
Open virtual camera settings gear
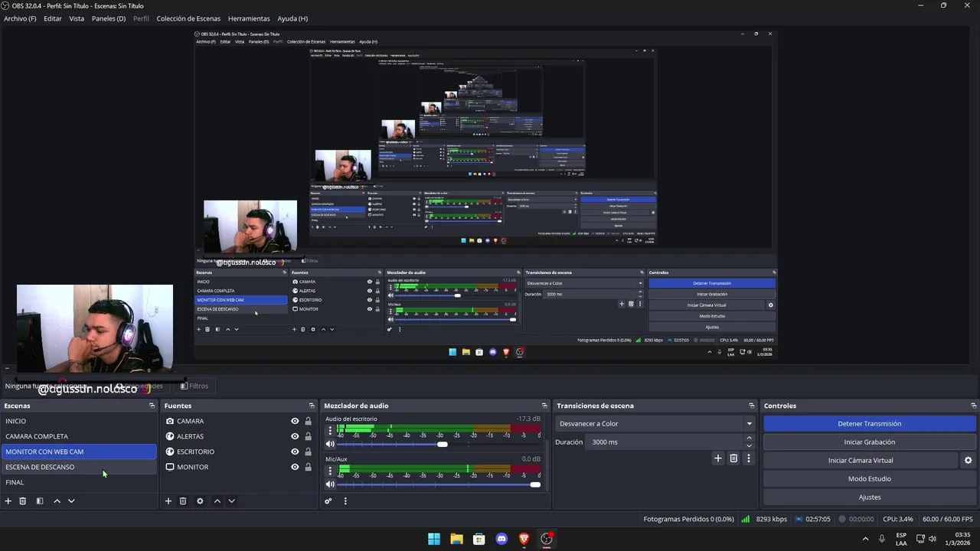pyautogui.click(x=968, y=461)
